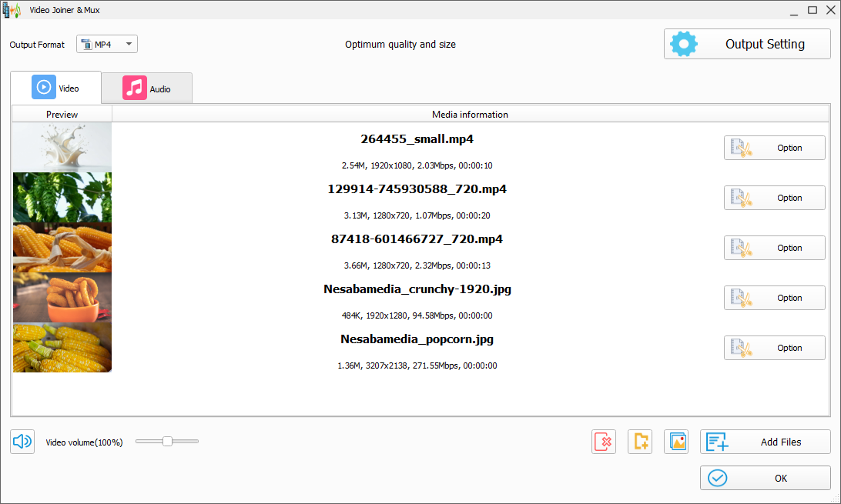The height and width of the screenshot is (504, 841).
Task: Open Option for 87418-601466727_720.mp4
Action: click(774, 248)
